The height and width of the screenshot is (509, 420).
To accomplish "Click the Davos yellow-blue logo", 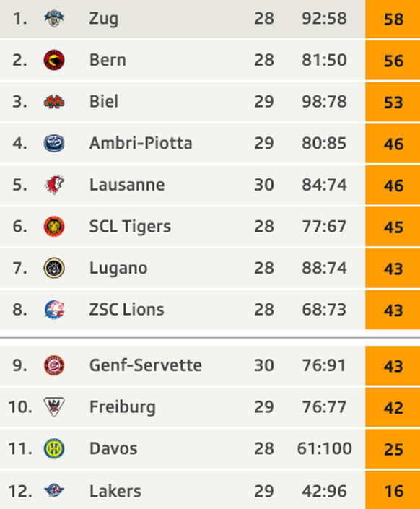I will pyautogui.click(x=54, y=448).
